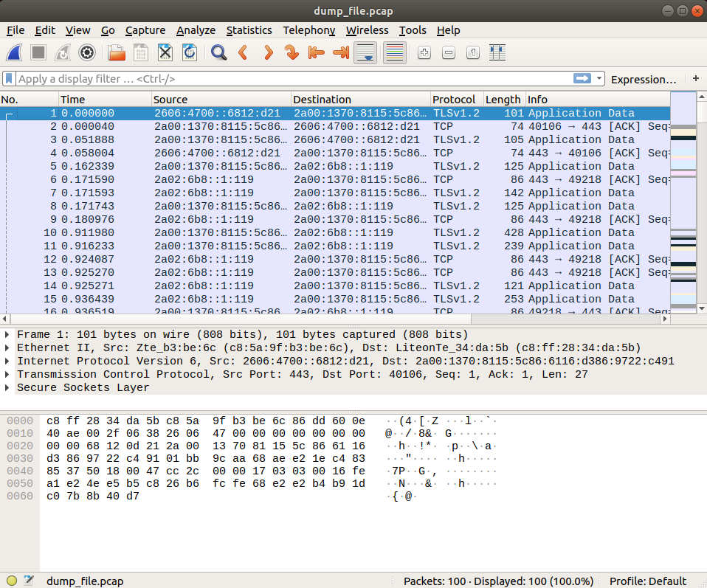Image resolution: width=707 pixels, height=588 pixels.
Task: Open capture options gear icon
Action: tap(87, 53)
